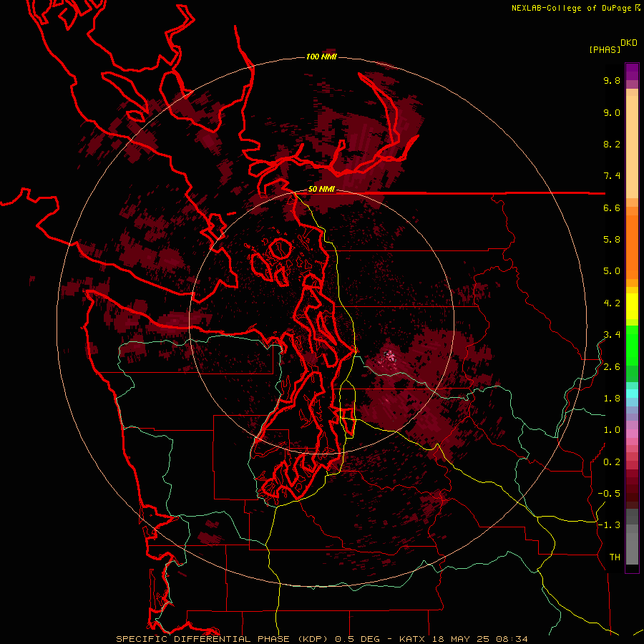Viewport: 644px width, 644px height.
Task: Click the 7.4 legend value
Action: coord(612,176)
